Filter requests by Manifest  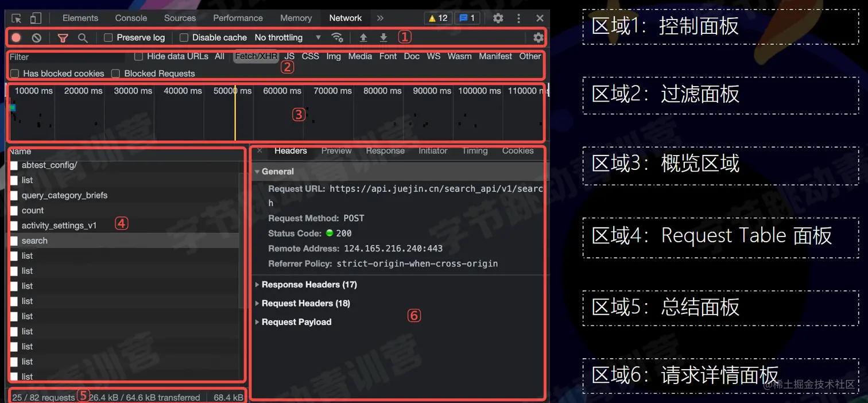495,56
